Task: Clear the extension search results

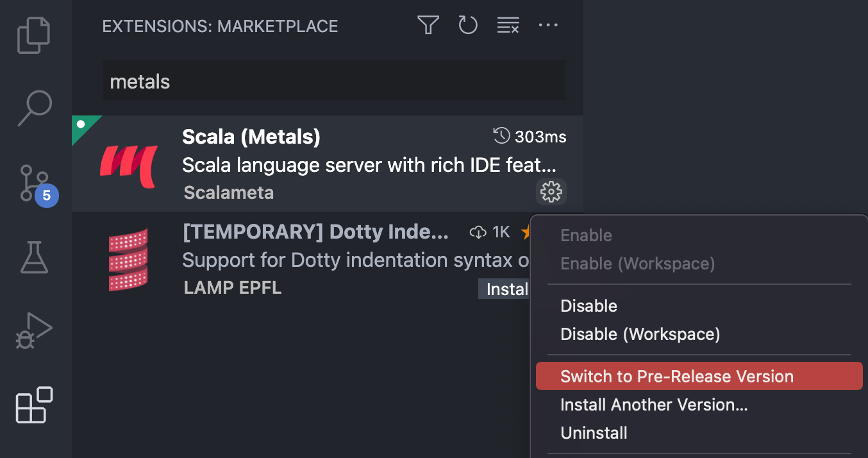Action: (x=508, y=25)
